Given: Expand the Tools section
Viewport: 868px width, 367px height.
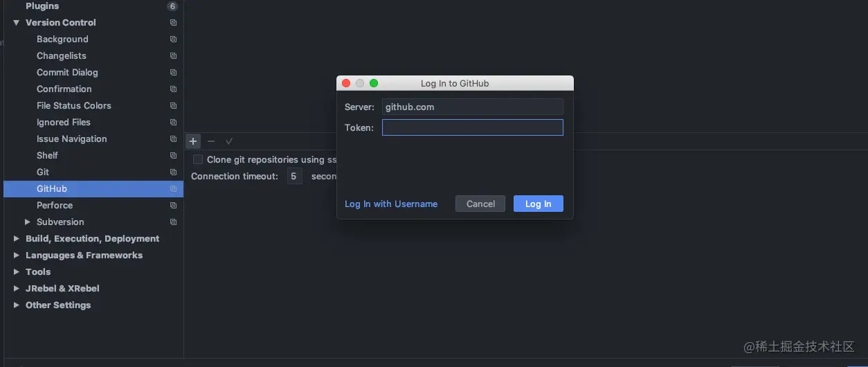Looking at the screenshot, I should tap(16, 272).
